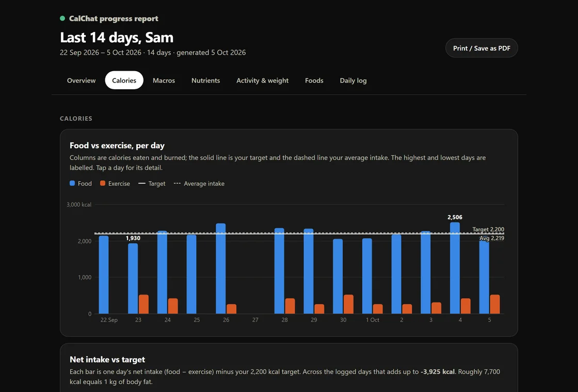The width and height of the screenshot is (578, 392).
Task: Tap the 5 Oct exercise bar
Action: pos(495,304)
